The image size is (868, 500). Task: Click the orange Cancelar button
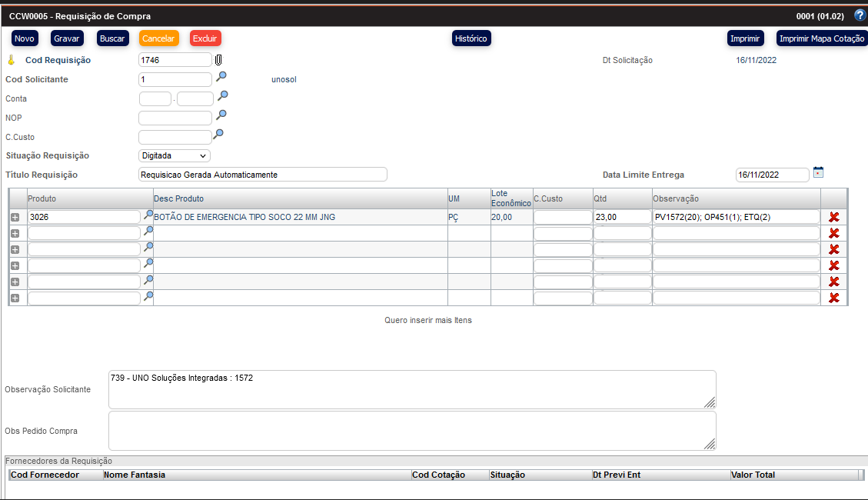point(158,38)
